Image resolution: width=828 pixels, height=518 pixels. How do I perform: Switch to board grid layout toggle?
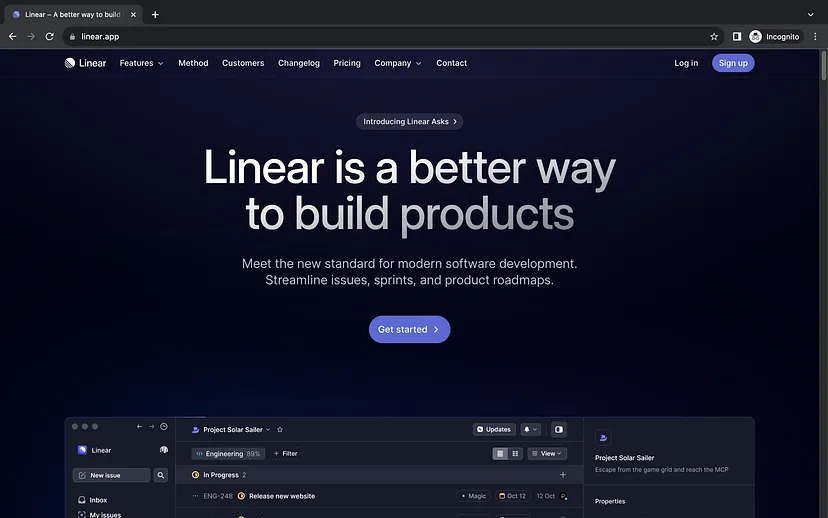click(x=515, y=453)
